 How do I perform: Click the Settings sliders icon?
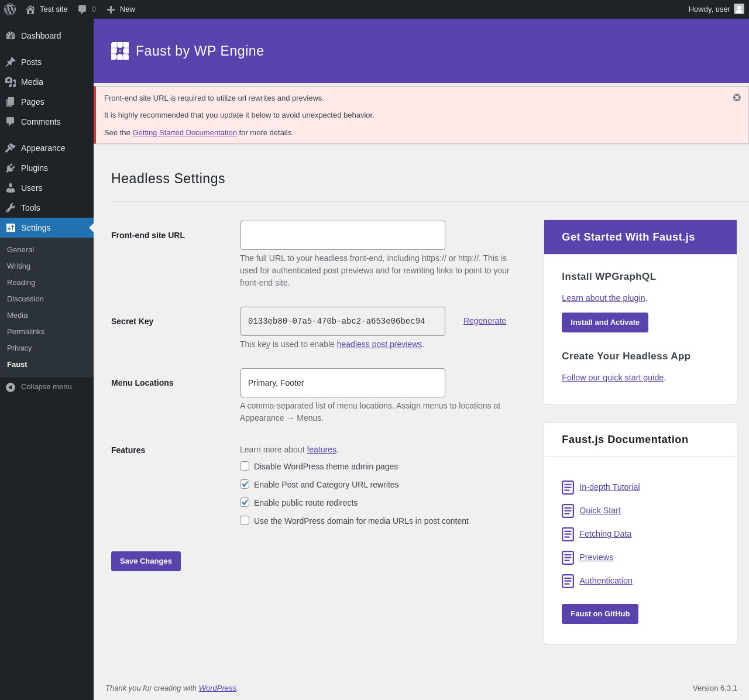click(x=11, y=228)
